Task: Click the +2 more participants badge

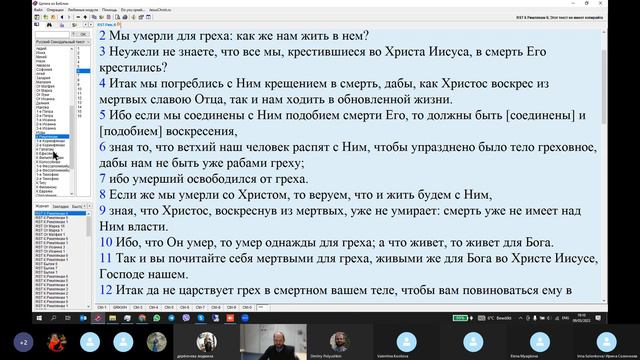Action: click(23, 342)
